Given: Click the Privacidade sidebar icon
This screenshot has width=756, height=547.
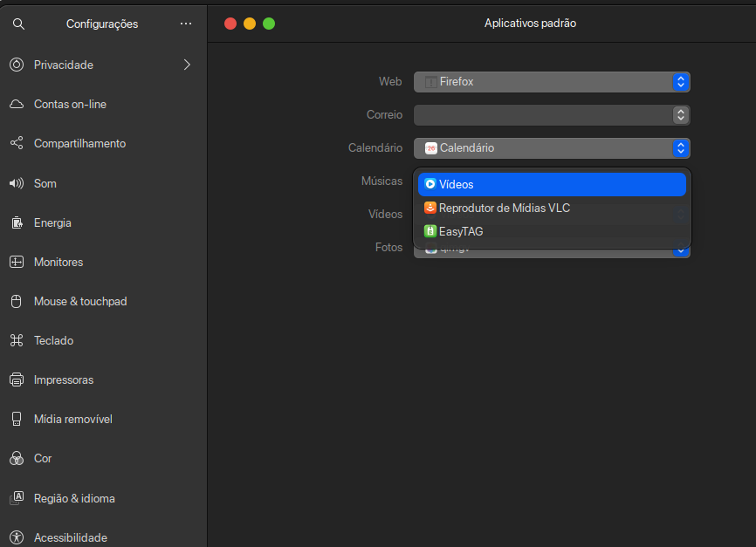Looking at the screenshot, I should pos(17,65).
